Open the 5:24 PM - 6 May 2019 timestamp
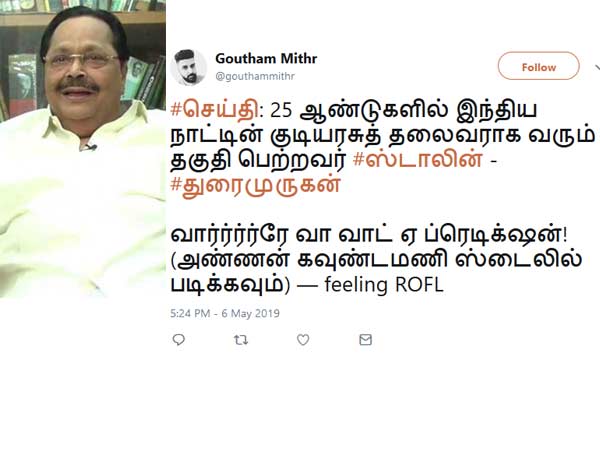 click(225, 313)
